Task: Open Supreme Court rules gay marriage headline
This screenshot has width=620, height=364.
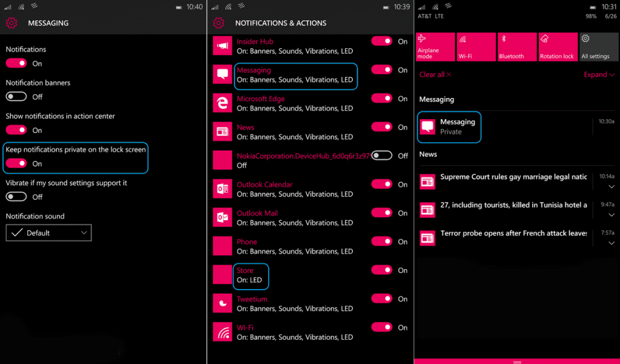Action: click(513, 177)
